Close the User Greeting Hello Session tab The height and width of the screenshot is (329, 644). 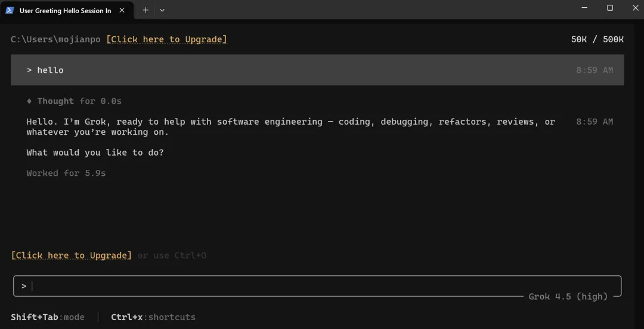(122, 10)
